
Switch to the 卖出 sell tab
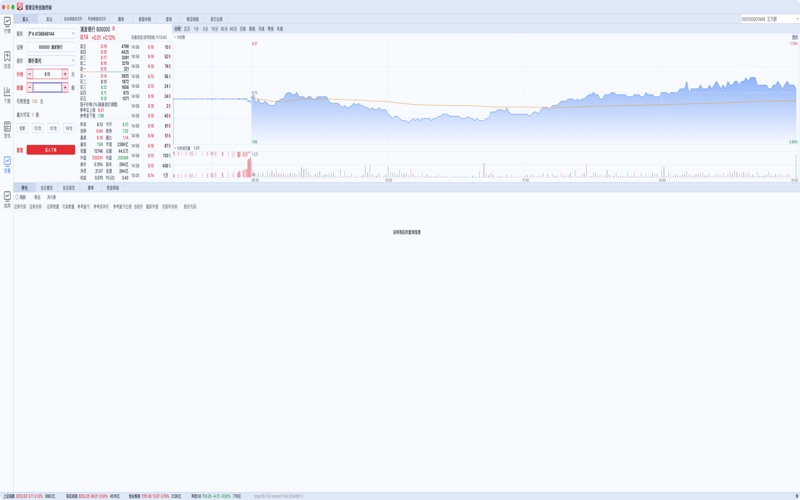coord(49,19)
